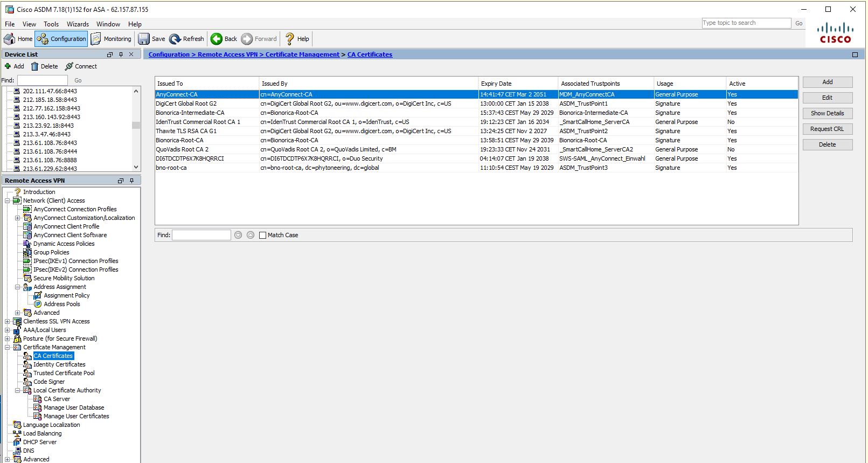Sort the table by the Expiry Date column

click(x=518, y=84)
